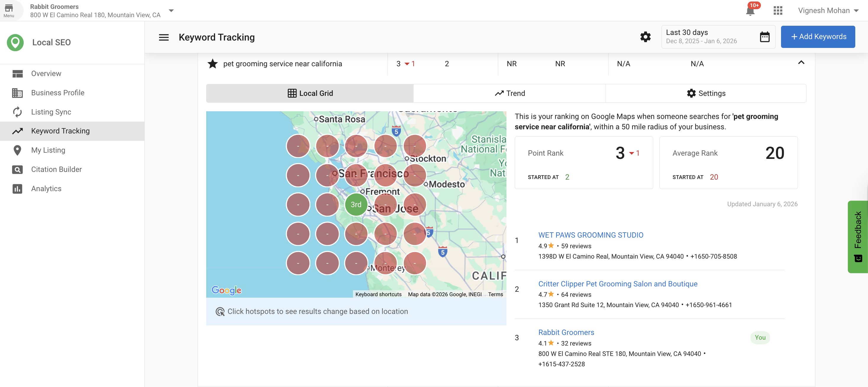The width and height of the screenshot is (868, 387).
Task: Click the hamburger icon beside Keyword Tracking
Action: [164, 37]
